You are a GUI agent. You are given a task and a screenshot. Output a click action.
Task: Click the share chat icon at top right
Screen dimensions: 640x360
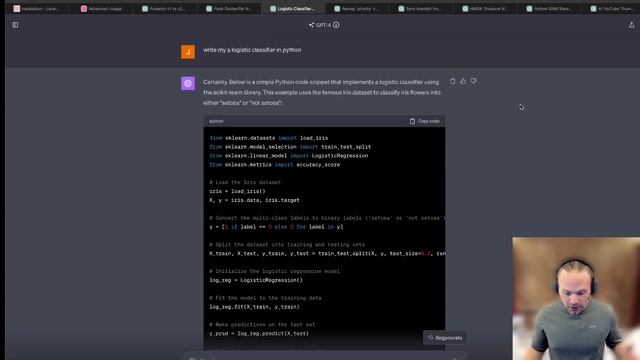click(631, 25)
